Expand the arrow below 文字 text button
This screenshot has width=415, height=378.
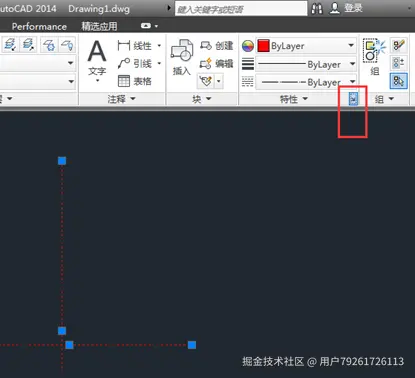click(x=97, y=81)
